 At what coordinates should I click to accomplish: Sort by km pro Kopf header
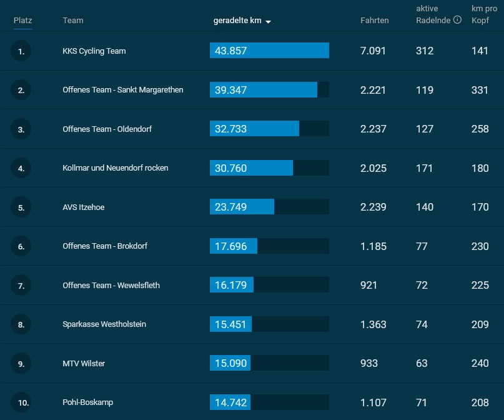click(484, 14)
